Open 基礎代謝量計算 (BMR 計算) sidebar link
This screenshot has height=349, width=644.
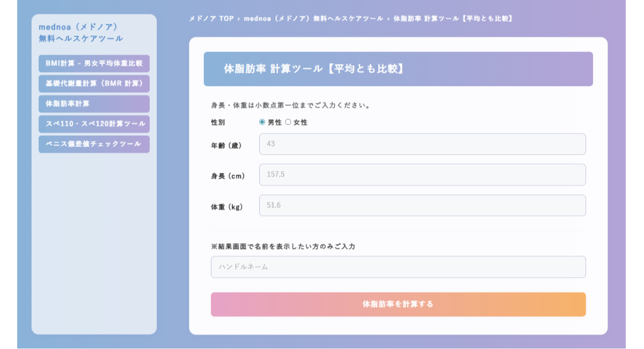[x=94, y=84]
